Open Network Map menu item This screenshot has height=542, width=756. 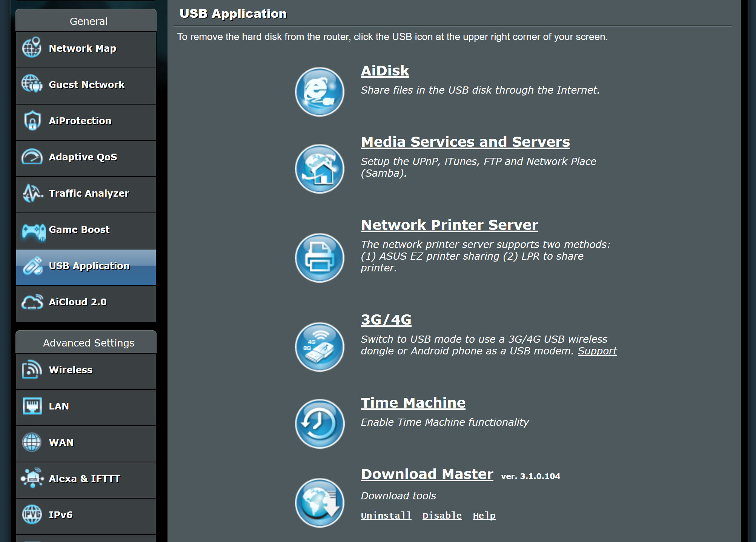[x=86, y=50]
